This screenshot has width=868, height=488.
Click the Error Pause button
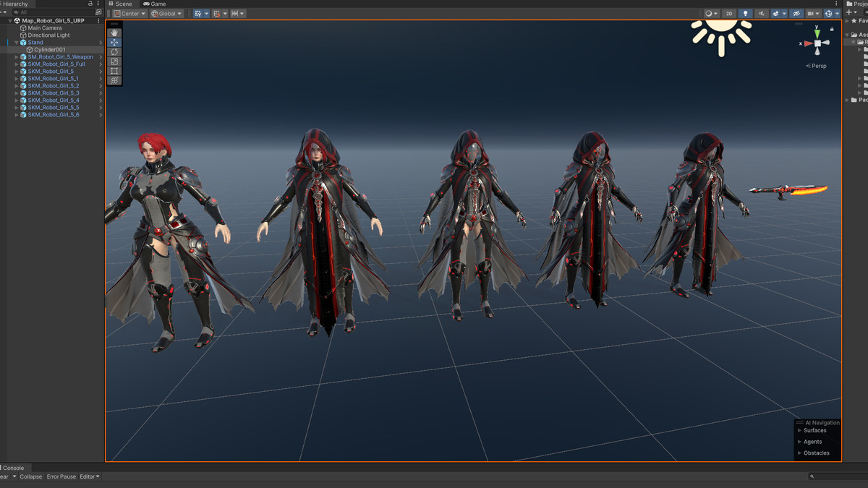[x=61, y=477]
